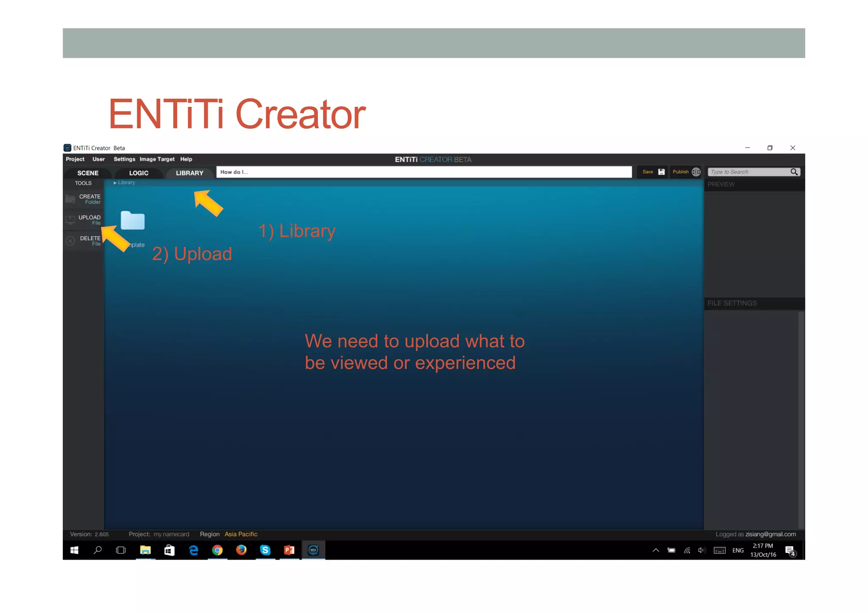Switch to the LOGIC tab
Image resolution: width=868 pixels, height=613 pixels.
point(139,173)
